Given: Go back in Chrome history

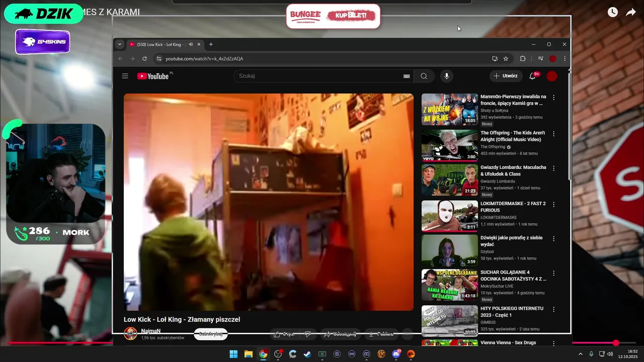Looking at the screenshot, I should click(x=120, y=59).
